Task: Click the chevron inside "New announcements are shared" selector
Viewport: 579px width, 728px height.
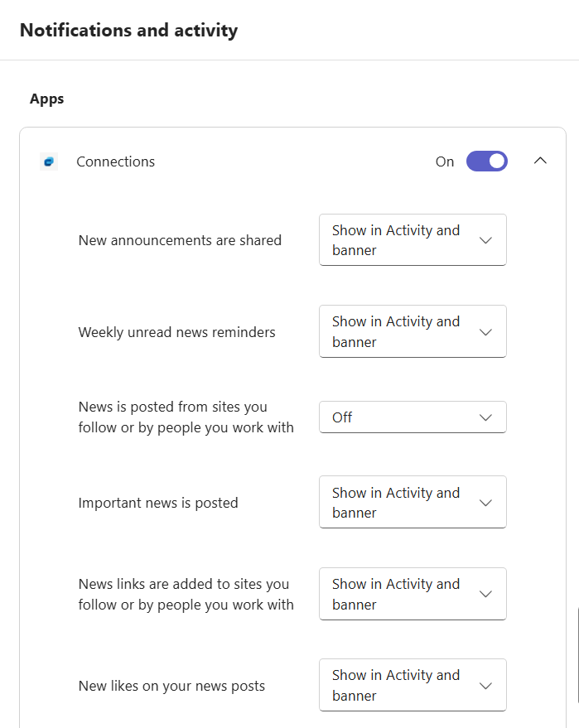Action: (x=486, y=239)
